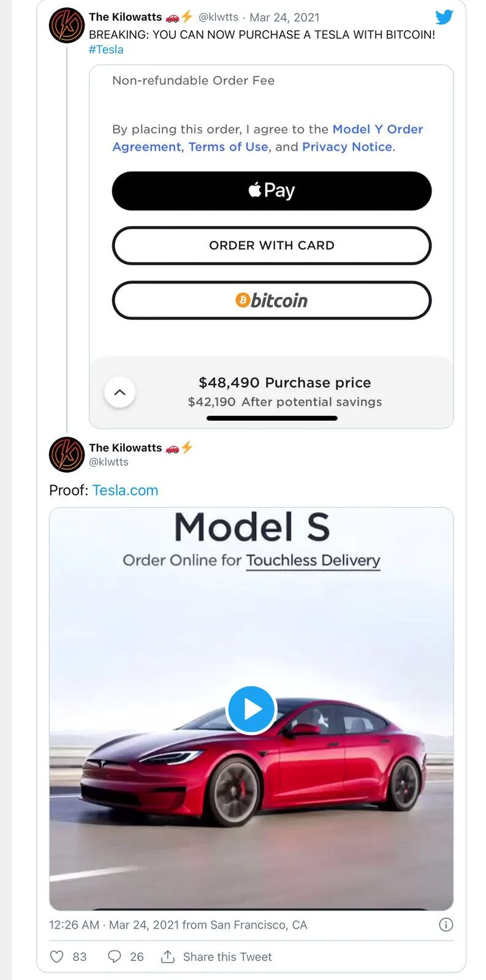Click the Bitcoin logo in the payment option
Image resolution: width=486 pixels, height=980 pixels.
pyautogui.click(x=241, y=300)
